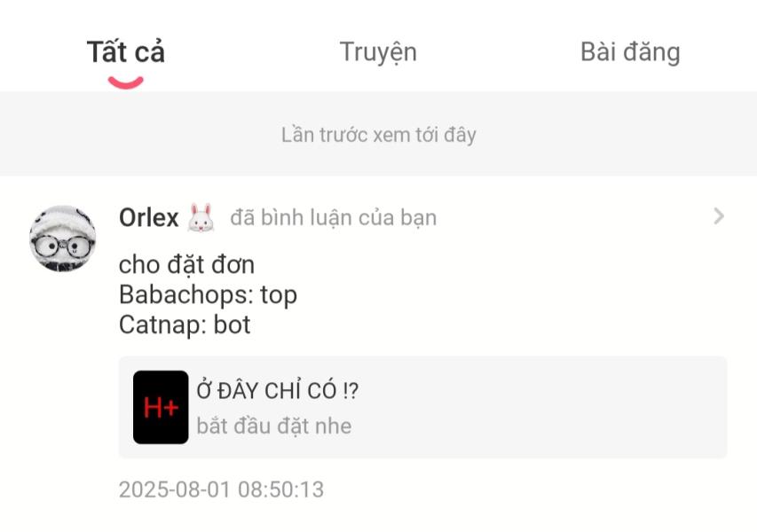Open the Truyện tab
The height and width of the screenshot is (532, 757).
tap(377, 52)
